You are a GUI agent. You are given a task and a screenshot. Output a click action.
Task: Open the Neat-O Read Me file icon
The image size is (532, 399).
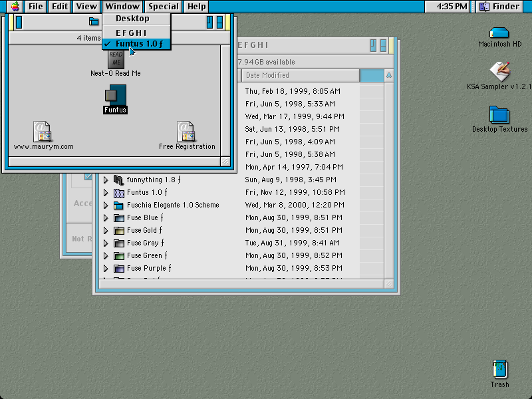click(x=116, y=60)
